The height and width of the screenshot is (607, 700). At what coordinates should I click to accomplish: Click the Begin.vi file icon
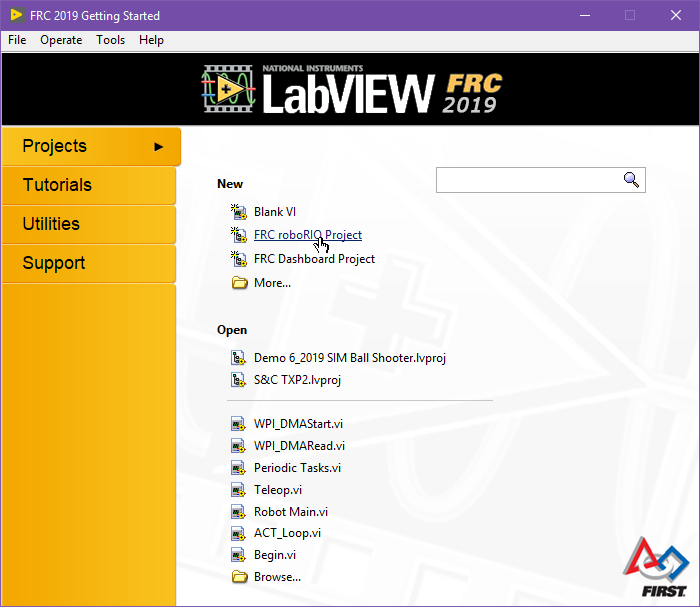coord(238,555)
